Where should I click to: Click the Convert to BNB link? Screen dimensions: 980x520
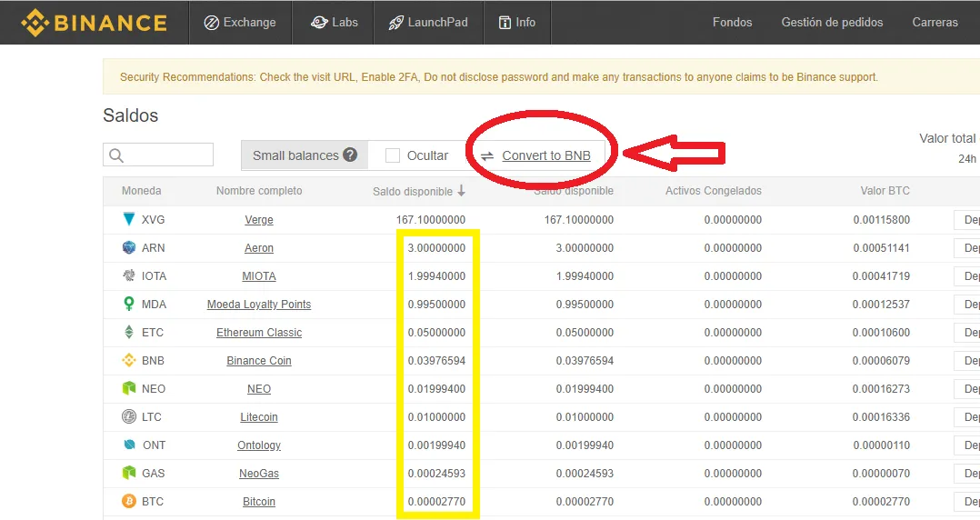point(546,155)
